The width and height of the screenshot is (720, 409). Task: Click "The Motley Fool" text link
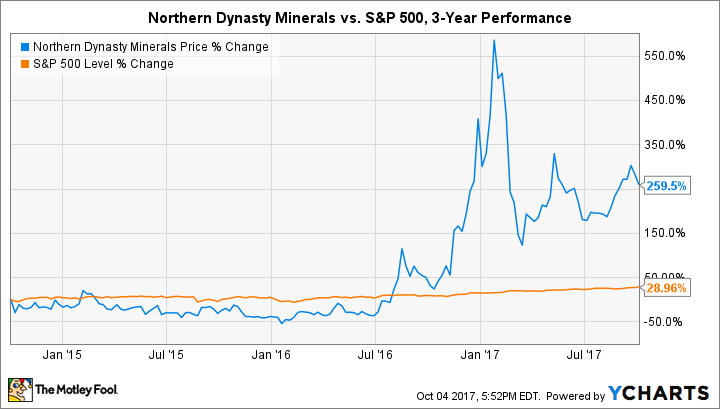tap(75, 389)
